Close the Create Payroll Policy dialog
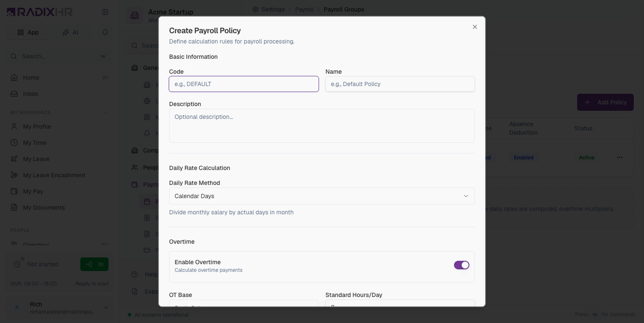This screenshot has height=323, width=644. click(475, 27)
